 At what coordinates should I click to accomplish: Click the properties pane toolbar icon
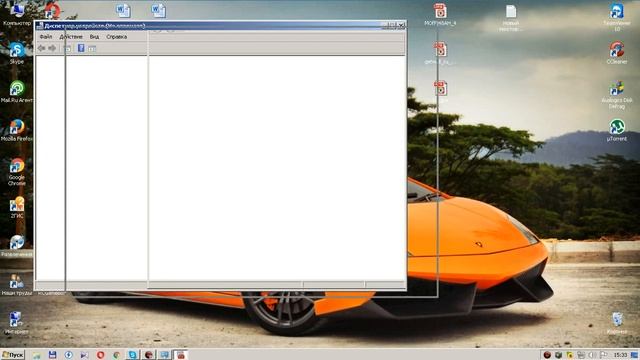(92, 49)
